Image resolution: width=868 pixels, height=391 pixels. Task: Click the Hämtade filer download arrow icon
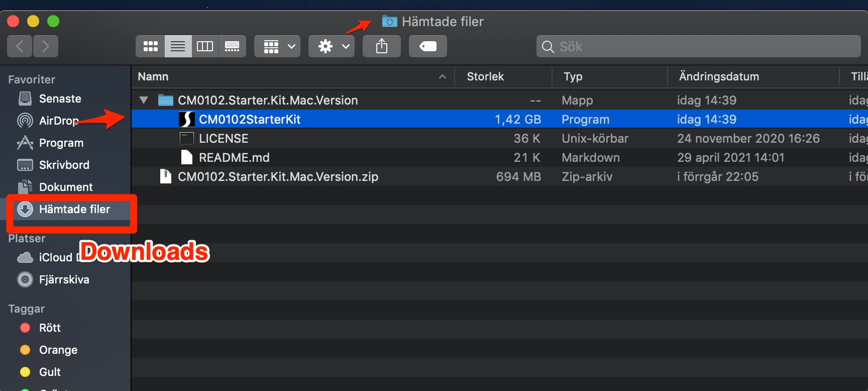click(x=25, y=209)
